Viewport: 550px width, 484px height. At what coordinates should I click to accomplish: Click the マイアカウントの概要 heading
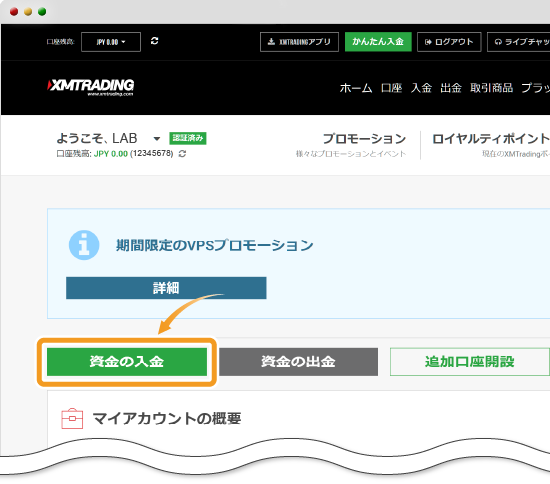pyautogui.click(x=167, y=418)
